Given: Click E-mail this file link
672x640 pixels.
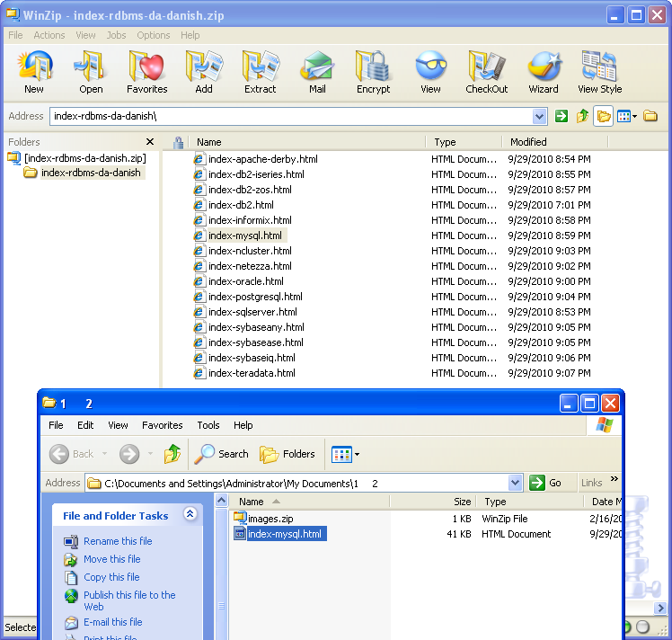Looking at the screenshot, I should [x=112, y=622].
